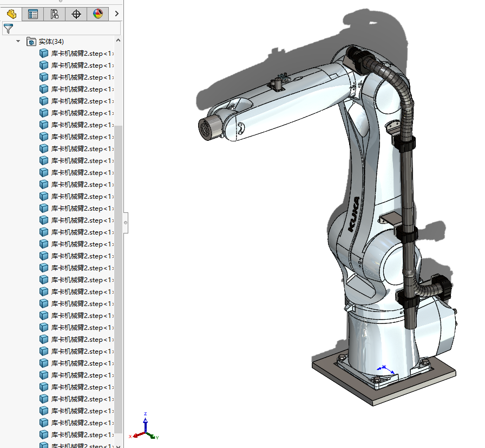485x448 pixels.
Task: Open the FeatureManager design tree tab
Action: click(x=11, y=14)
